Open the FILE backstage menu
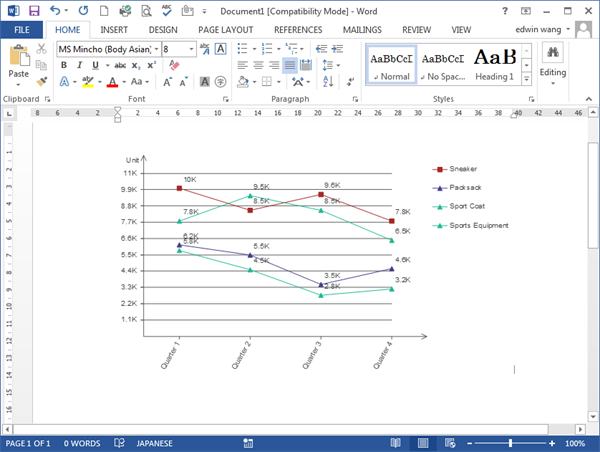Image resolution: width=600 pixels, height=452 pixels. pyautogui.click(x=21, y=30)
